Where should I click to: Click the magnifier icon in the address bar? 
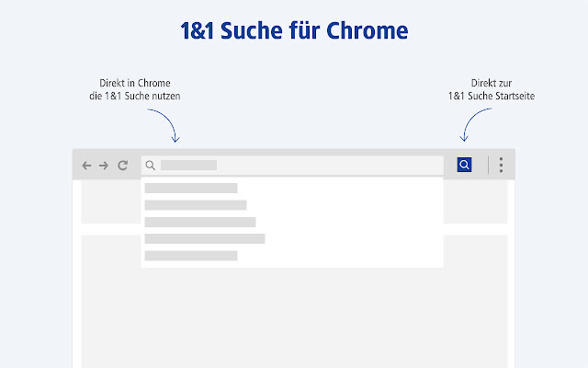(151, 166)
